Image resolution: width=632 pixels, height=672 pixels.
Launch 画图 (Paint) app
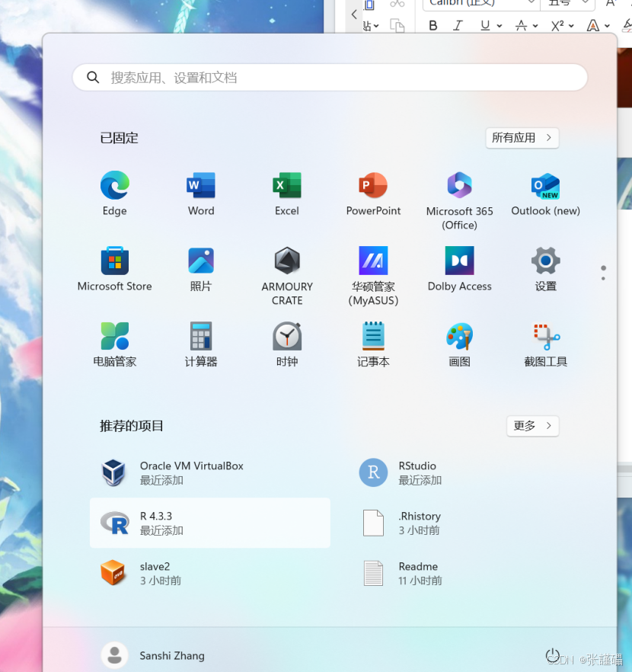tap(459, 344)
